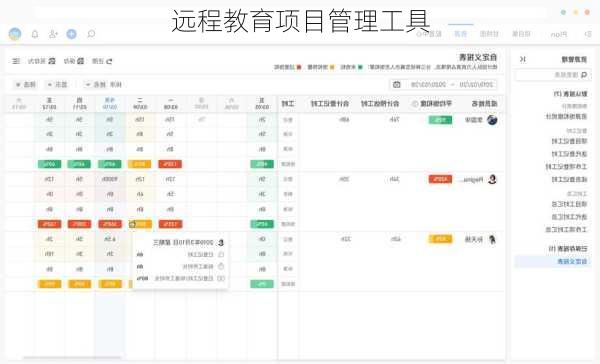The image size is (600, 364).
Task: Click the yellow legend color swatch
Action: click(x=332, y=67)
